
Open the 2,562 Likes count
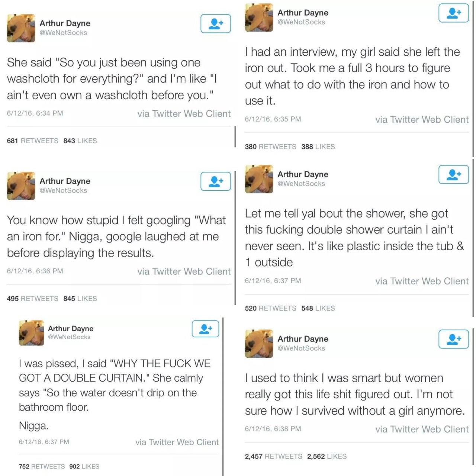(327, 456)
